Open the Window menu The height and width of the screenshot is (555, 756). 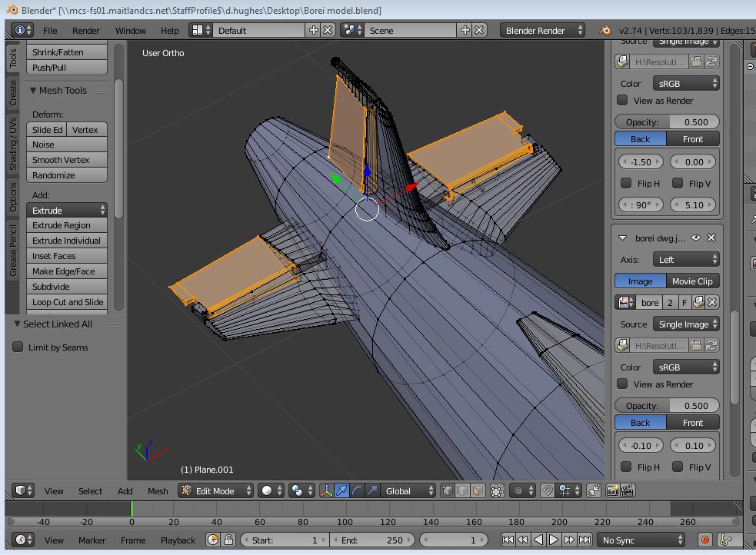[x=130, y=30]
